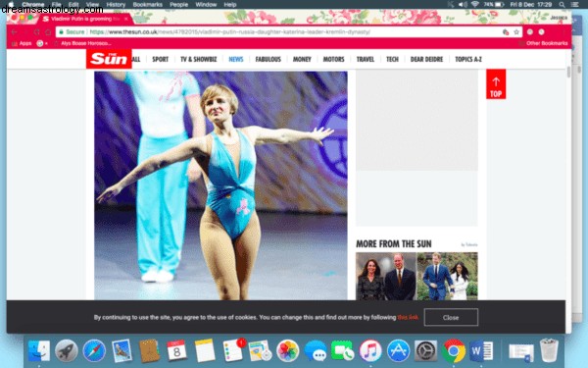The height and width of the screenshot is (368, 588).
Task: Click The Sun logo
Action: (109, 59)
